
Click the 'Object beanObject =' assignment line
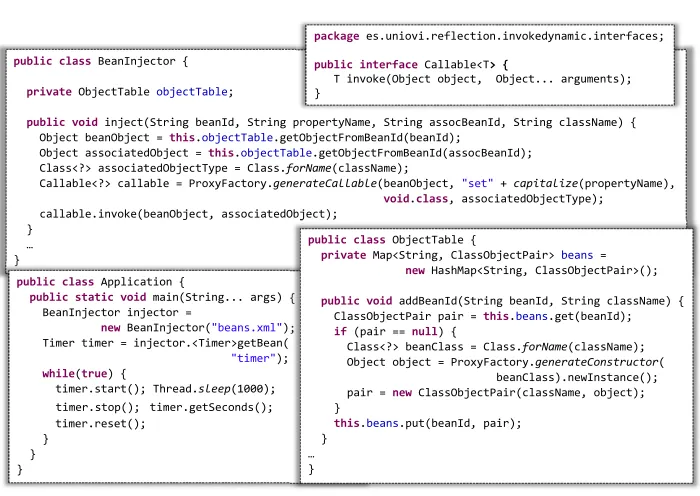(x=250, y=138)
